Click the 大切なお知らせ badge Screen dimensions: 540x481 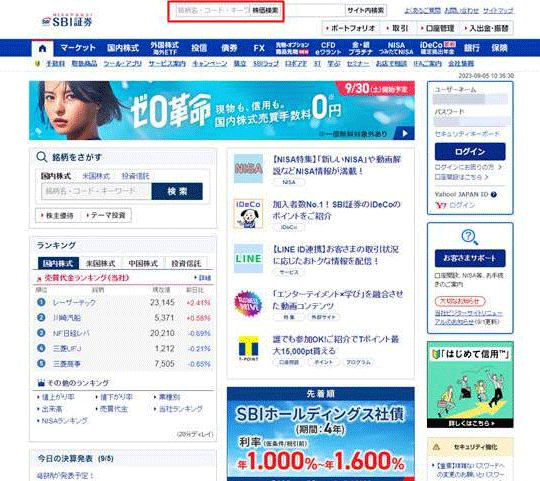point(460,301)
